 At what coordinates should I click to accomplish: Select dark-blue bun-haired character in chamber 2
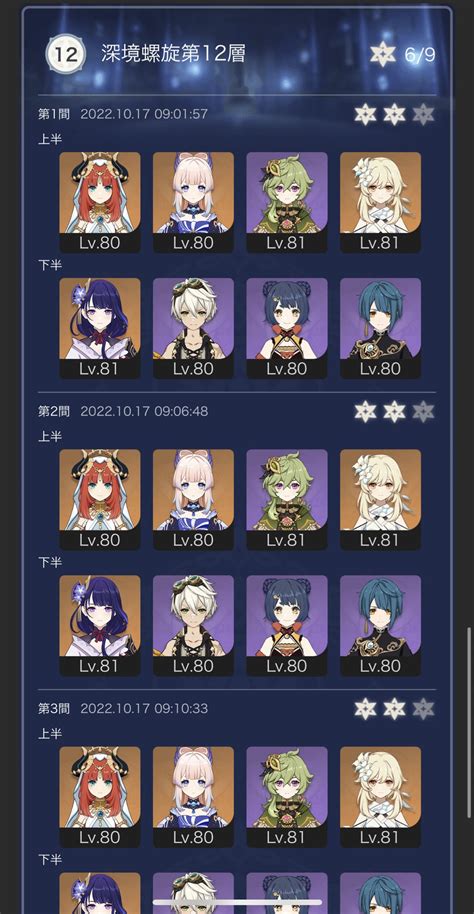(287, 625)
